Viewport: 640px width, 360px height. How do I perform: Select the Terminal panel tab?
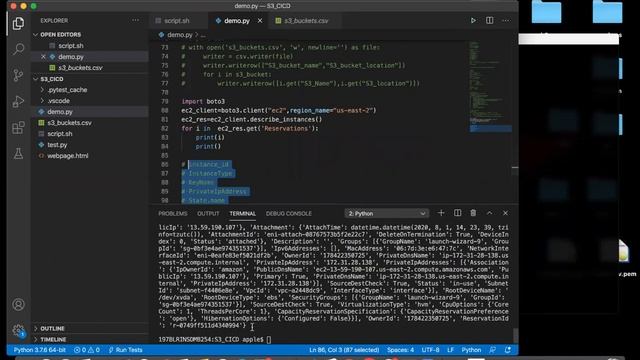(x=242, y=213)
